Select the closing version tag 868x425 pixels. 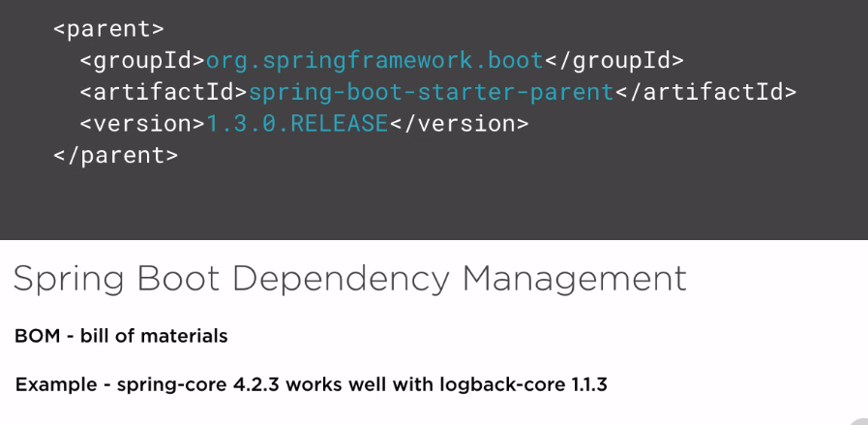[459, 124]
